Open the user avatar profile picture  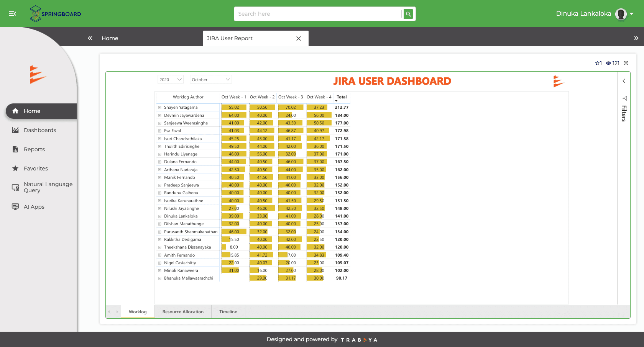tap(621, 14)
